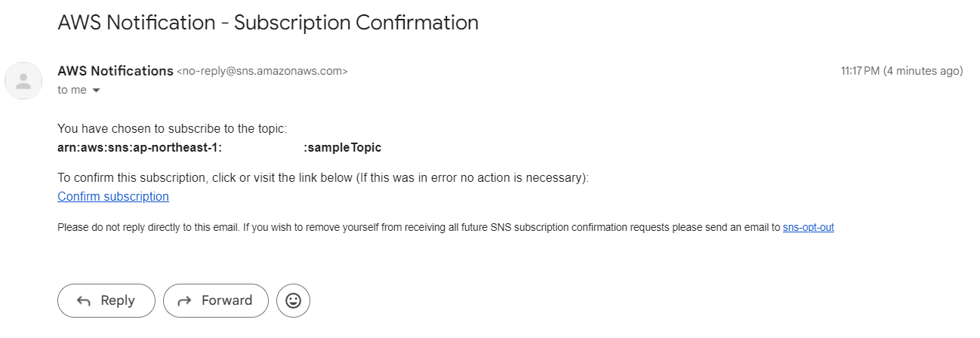Follow the sns-opt-out email link
This screenshot has height=338, width=980.
808,227
